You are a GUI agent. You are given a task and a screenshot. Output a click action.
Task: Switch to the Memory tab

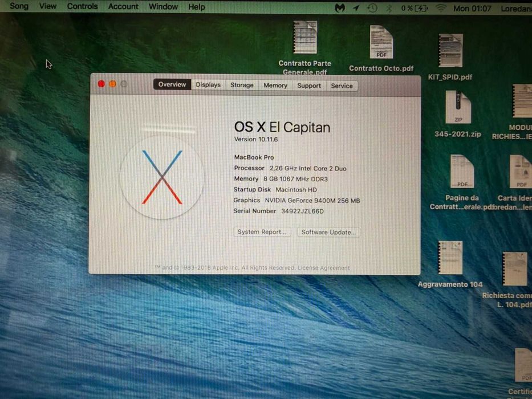tap(275, 85)
